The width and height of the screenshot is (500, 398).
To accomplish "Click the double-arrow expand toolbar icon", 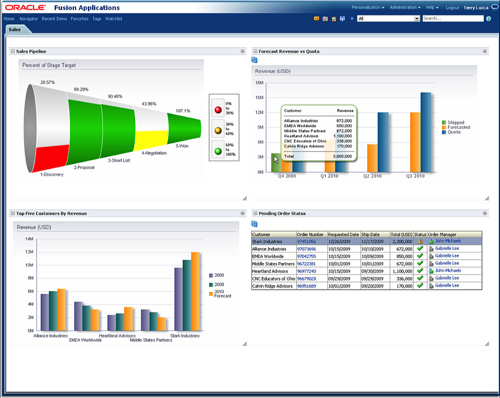I will point(352,19).
